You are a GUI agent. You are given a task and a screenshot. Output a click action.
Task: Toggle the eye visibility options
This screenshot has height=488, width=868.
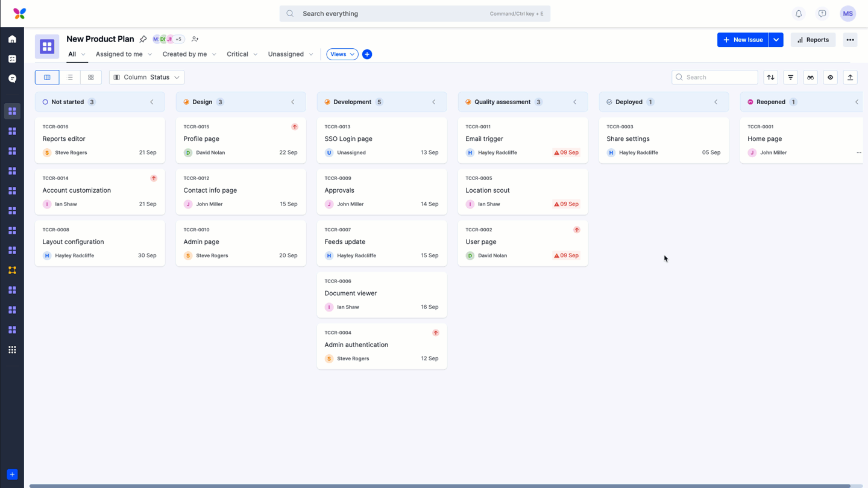tap(830, 77)
